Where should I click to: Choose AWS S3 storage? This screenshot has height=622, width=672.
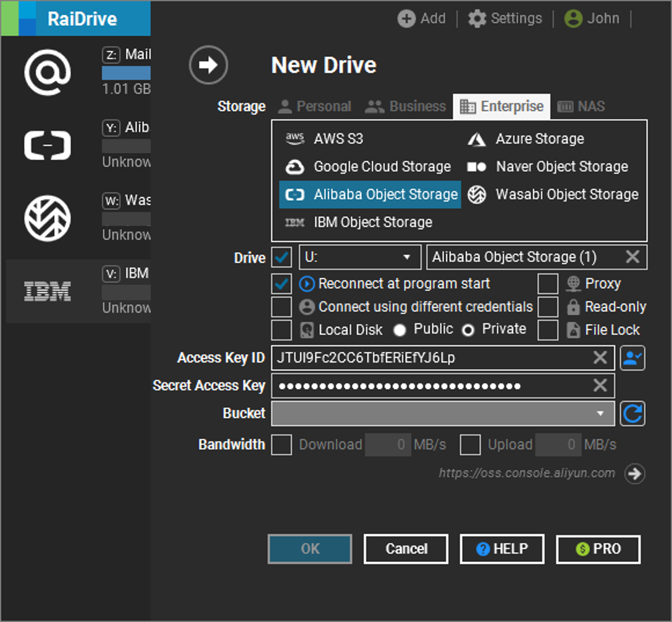[x=324, y=139]
